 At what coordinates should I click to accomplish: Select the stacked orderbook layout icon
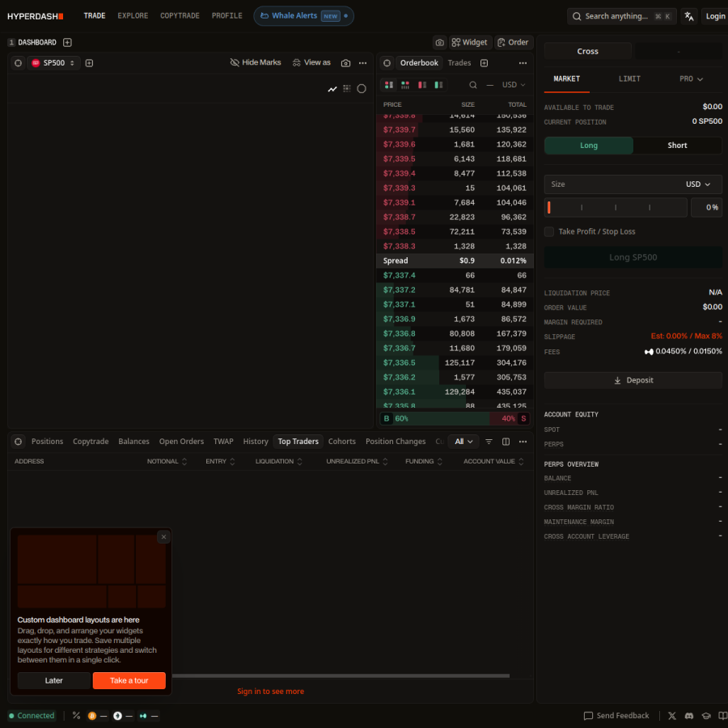coord(405,84)
